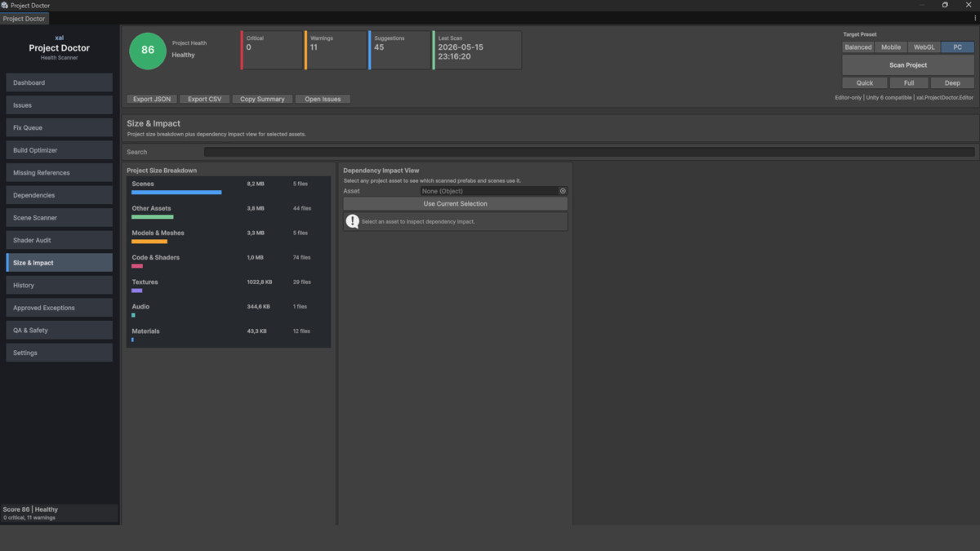The height and width of the screenshot is (551, 980).
Task: Select Size & Impact in sidebar
Action: [60, 263]
